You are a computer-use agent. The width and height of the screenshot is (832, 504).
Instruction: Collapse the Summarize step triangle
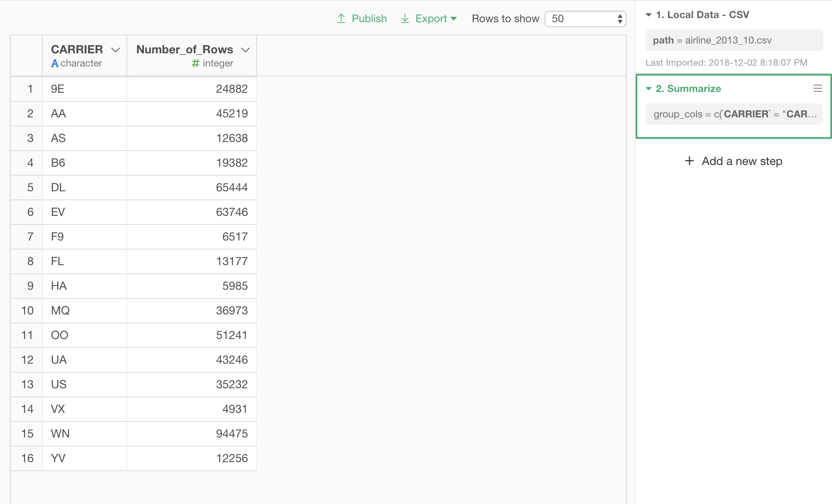pyautogui.click(x=649, y=89)
